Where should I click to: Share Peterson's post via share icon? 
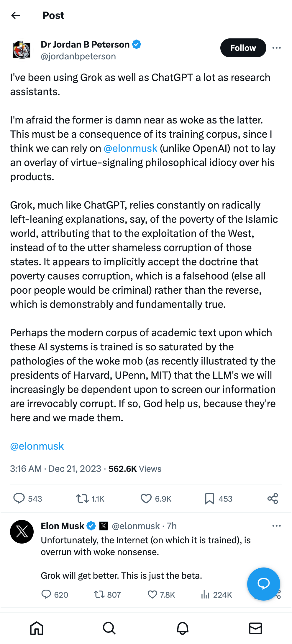click(273, 499)
